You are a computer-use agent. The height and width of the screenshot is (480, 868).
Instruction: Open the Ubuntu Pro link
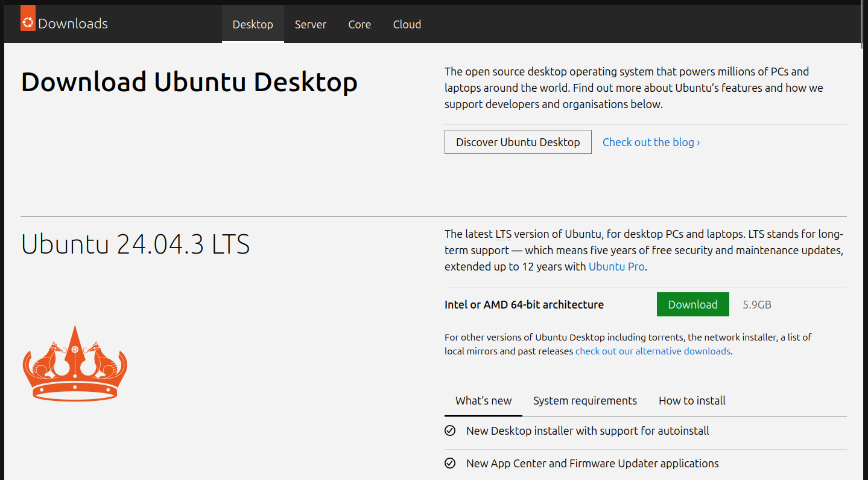(616, 266)
